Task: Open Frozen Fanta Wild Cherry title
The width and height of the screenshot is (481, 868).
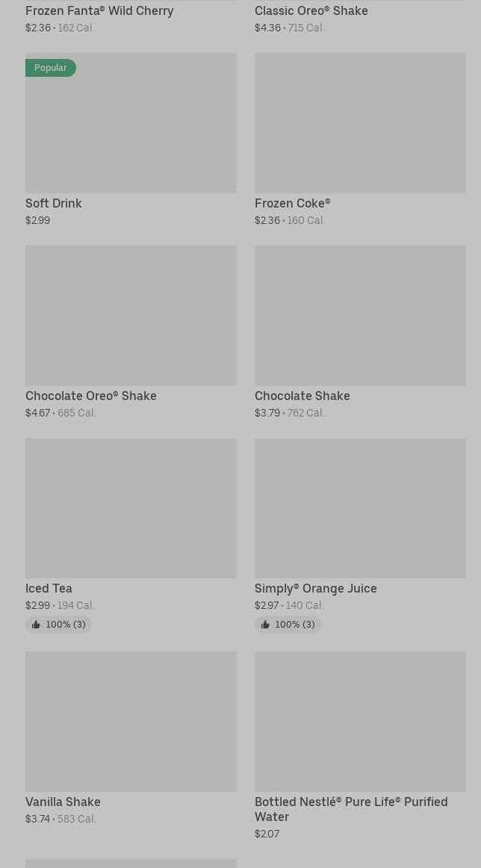Action: 99,10
